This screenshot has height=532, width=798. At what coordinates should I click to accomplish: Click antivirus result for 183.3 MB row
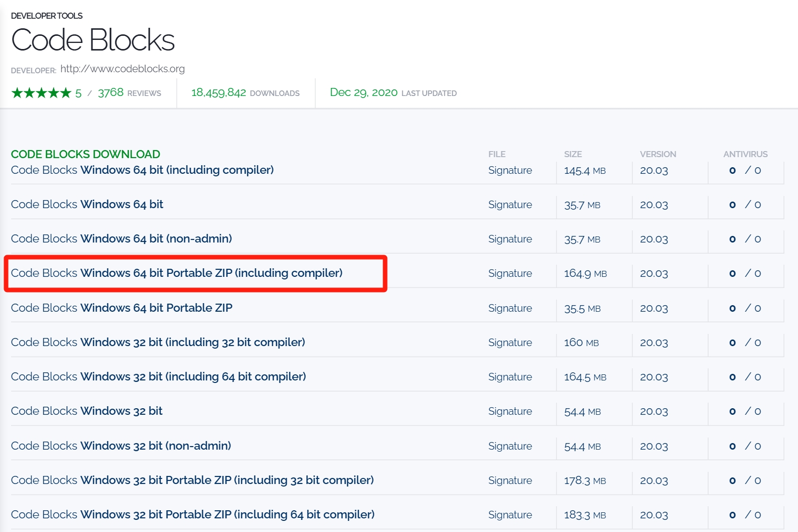(x=745, y=515)
